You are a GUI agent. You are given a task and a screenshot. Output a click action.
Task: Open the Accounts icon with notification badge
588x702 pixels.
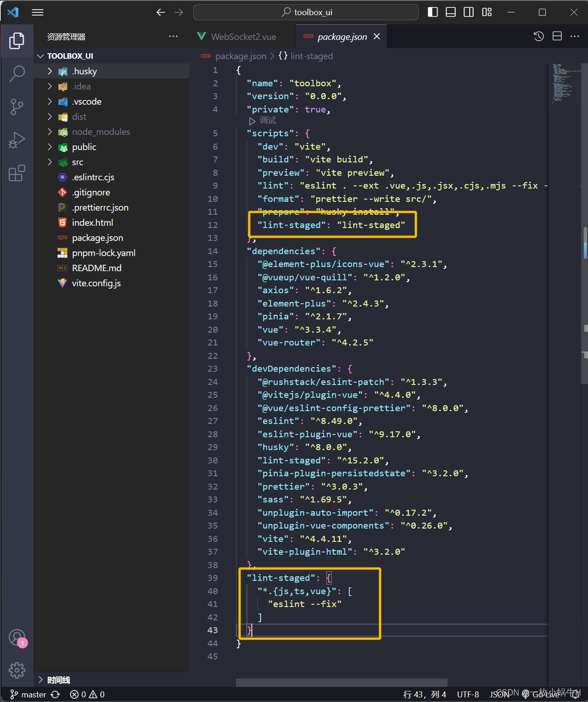(x=17, y=638)
